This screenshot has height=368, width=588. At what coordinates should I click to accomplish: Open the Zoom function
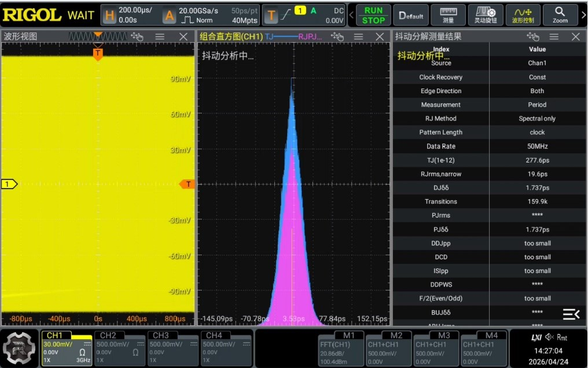coord(560,16)
